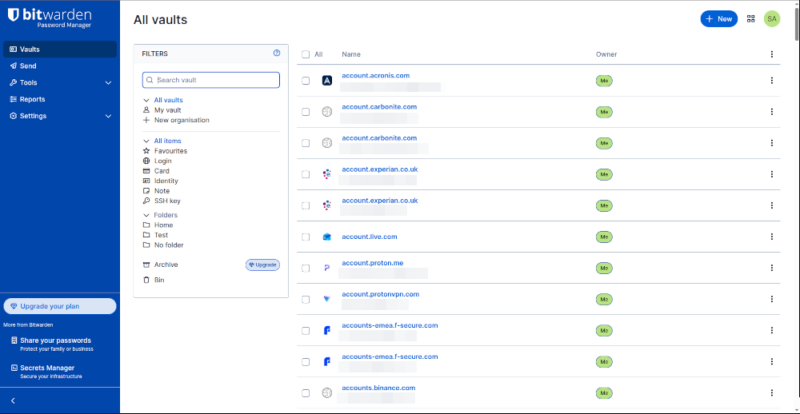Focus the Search vault input field
Viewport: 800px width, 414px height.
[211, 80]
